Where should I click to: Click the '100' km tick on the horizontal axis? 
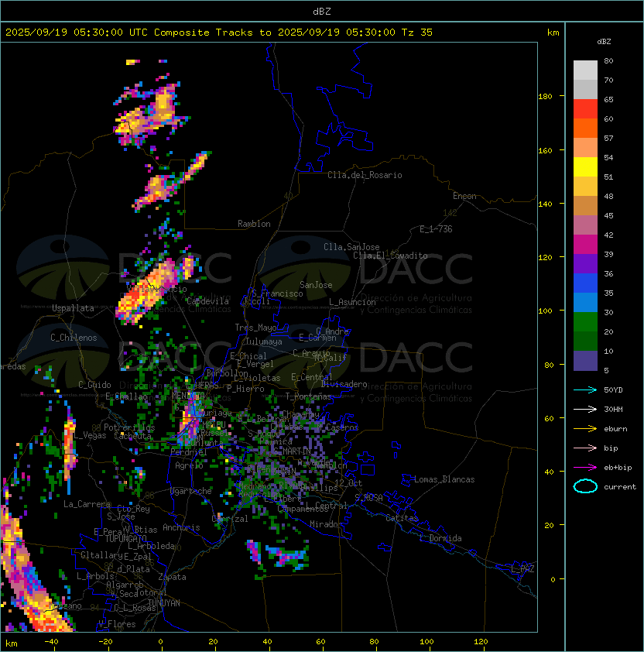tap(426, 642)
